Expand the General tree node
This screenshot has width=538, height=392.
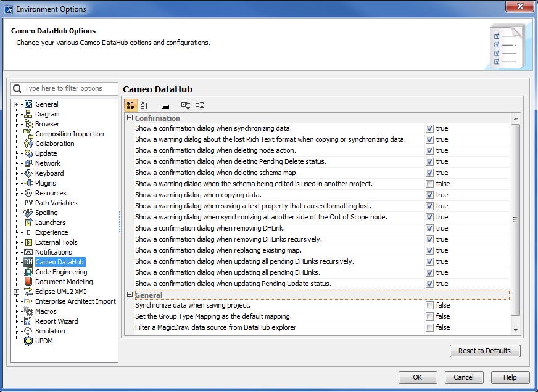(x=17, y=105)
